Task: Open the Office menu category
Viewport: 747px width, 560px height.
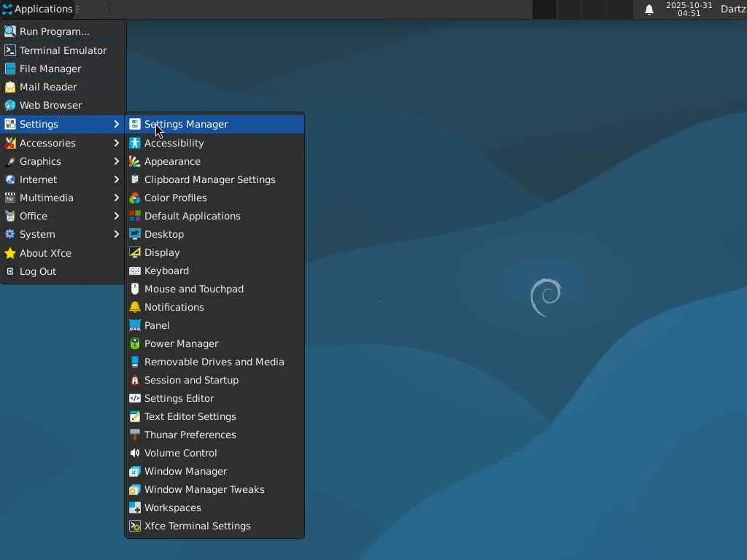Action: 63,216
